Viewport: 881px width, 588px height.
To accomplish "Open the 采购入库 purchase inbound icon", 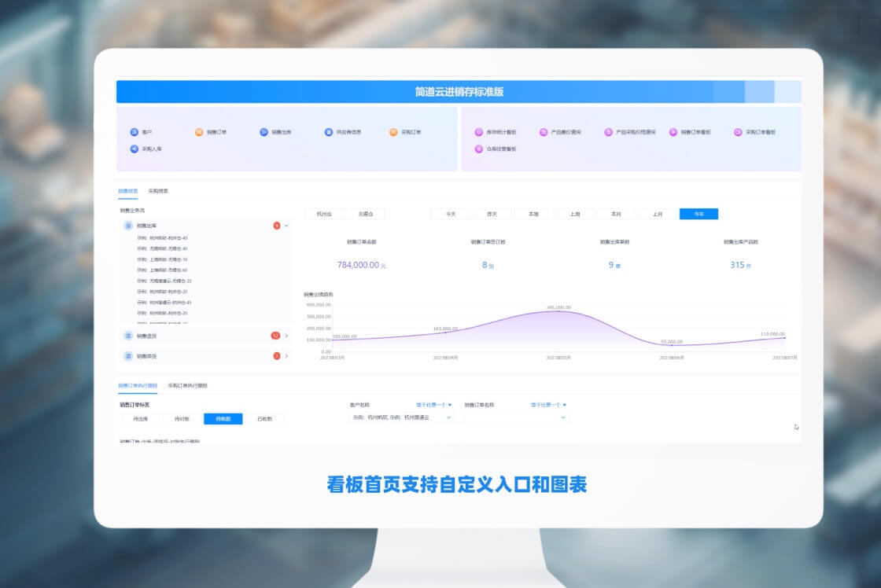I will [x=135, y=149].
